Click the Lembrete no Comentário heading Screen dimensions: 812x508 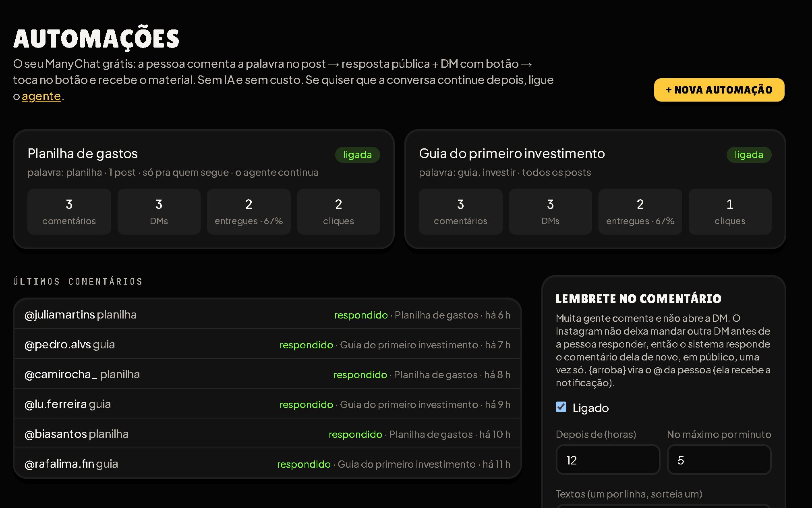638,299
